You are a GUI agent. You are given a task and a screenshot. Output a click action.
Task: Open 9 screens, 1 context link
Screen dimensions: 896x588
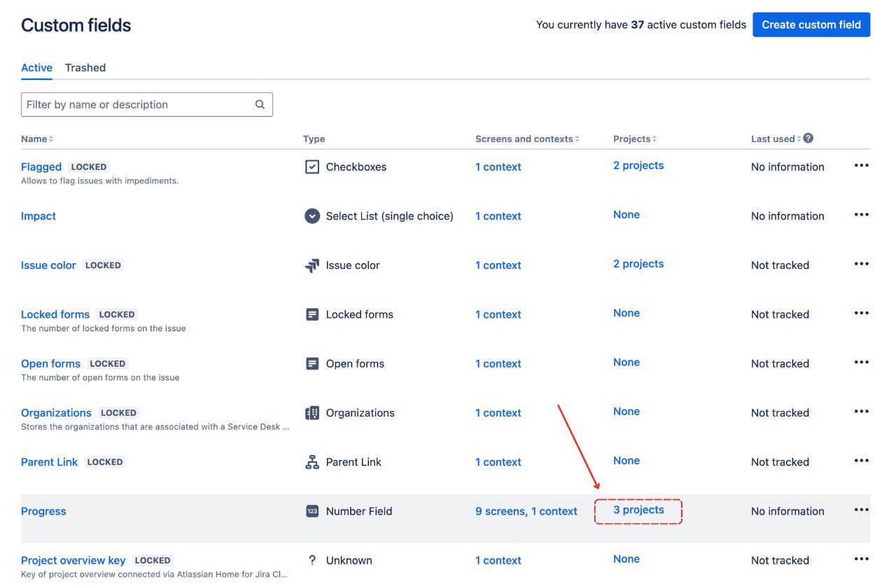tap(526, 512)
